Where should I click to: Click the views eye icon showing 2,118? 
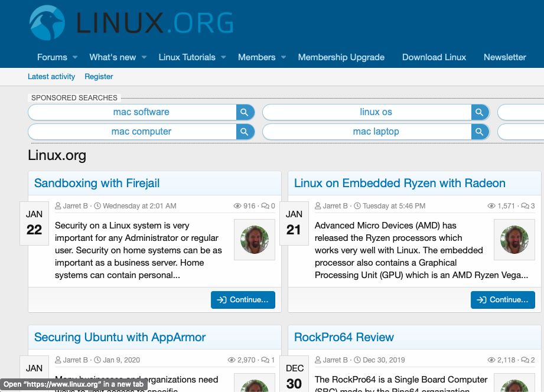tap(491, 360)
